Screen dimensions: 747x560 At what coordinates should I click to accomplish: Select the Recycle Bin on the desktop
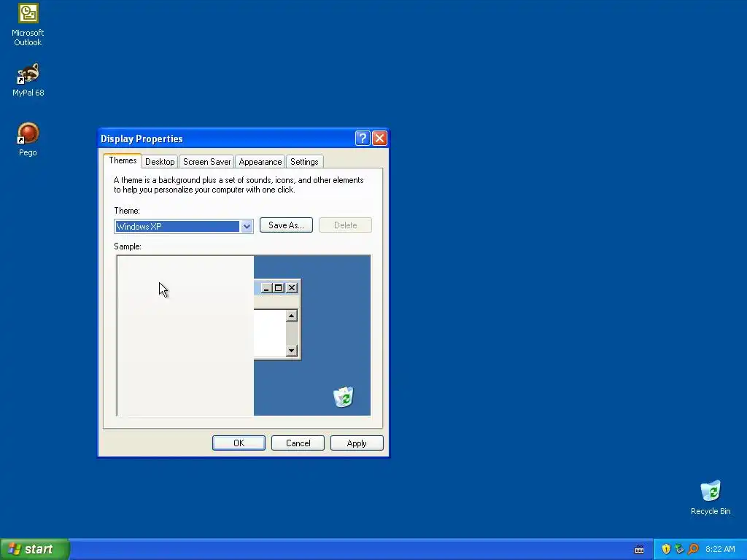[711, 497]
